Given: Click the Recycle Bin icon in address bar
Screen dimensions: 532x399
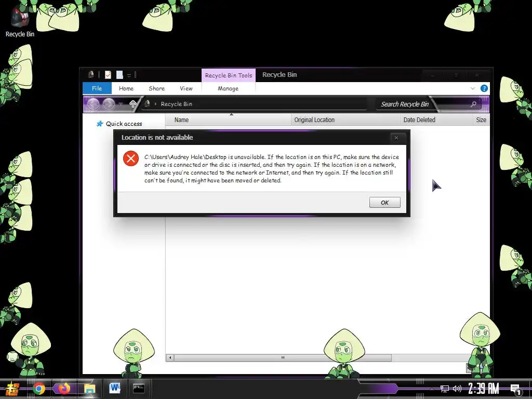Looking at the screenshot, I should [x=147, y=103].
